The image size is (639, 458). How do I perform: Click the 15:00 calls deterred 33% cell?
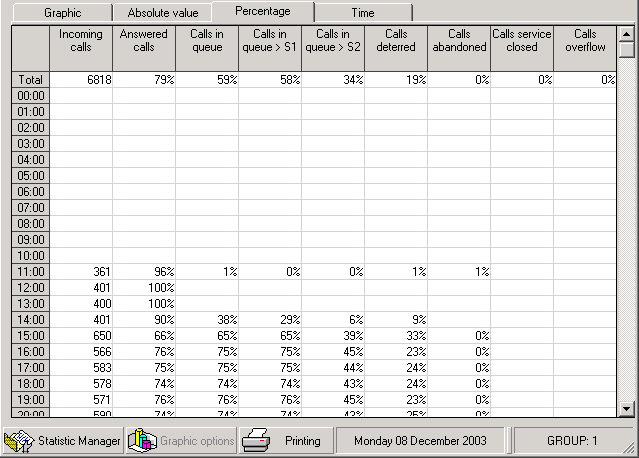click(x=396, y=335)
